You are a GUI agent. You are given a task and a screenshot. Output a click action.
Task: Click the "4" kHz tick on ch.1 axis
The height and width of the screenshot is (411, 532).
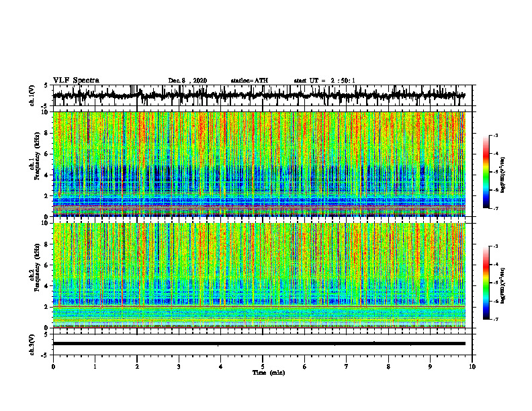[x=47, y=175]
